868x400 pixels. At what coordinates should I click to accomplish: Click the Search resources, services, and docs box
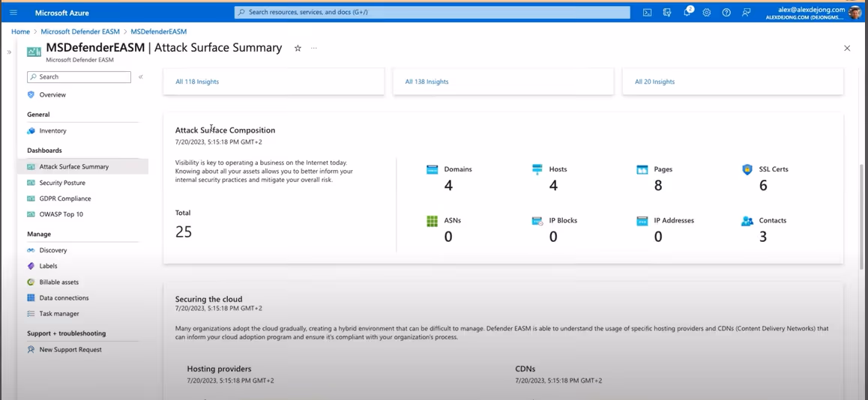(433, 12)
